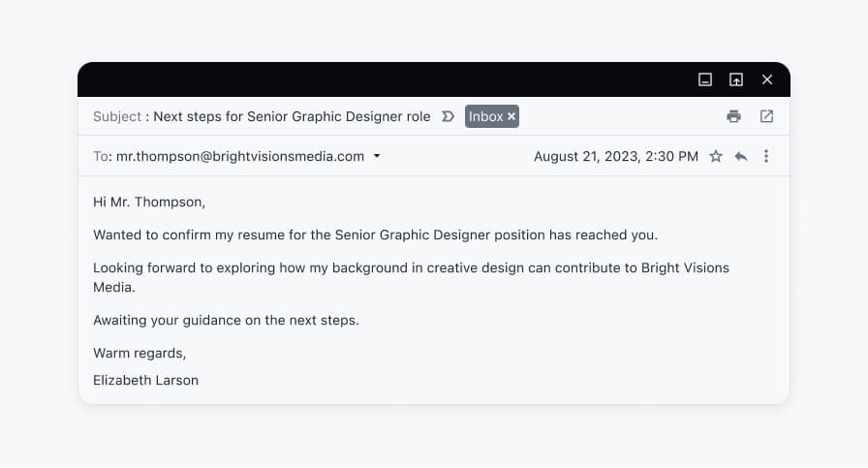Screen dimensions: 868x468
Task: Click the subject text Next steps for Senior Graphic Designer role
Action: pos(292,116)
